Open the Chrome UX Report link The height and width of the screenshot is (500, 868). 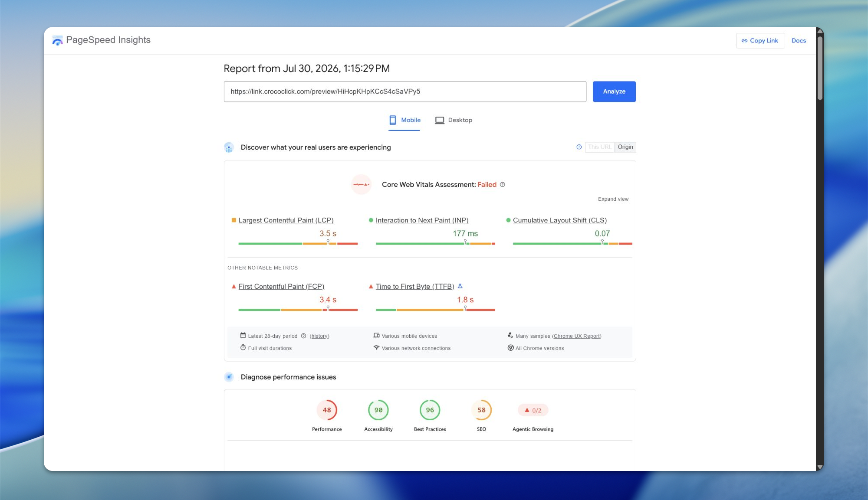click(577, 336)
